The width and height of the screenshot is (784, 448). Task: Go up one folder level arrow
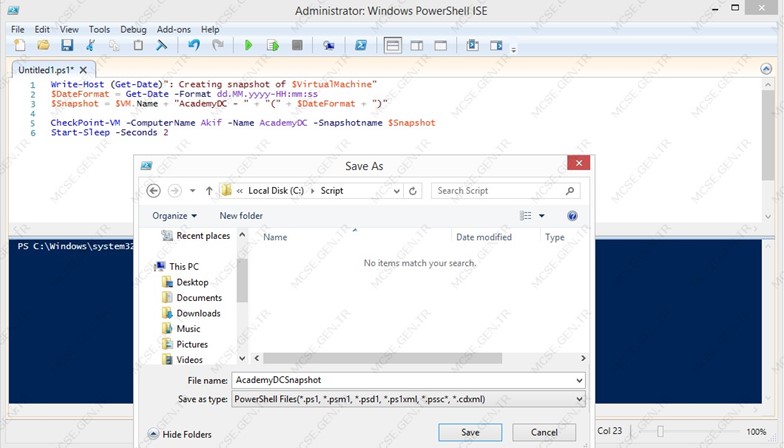(x=209, y=190)
